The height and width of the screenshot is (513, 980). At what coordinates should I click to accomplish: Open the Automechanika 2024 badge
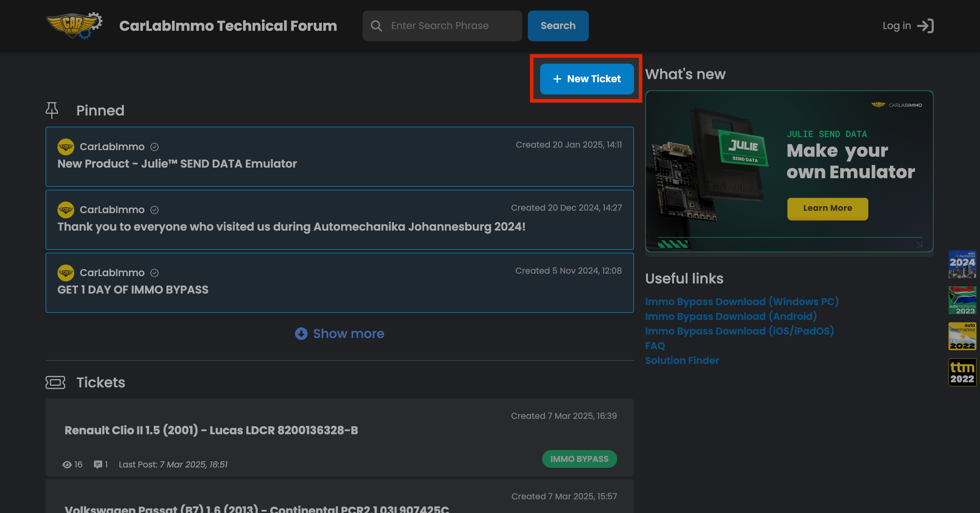[962, 264]
